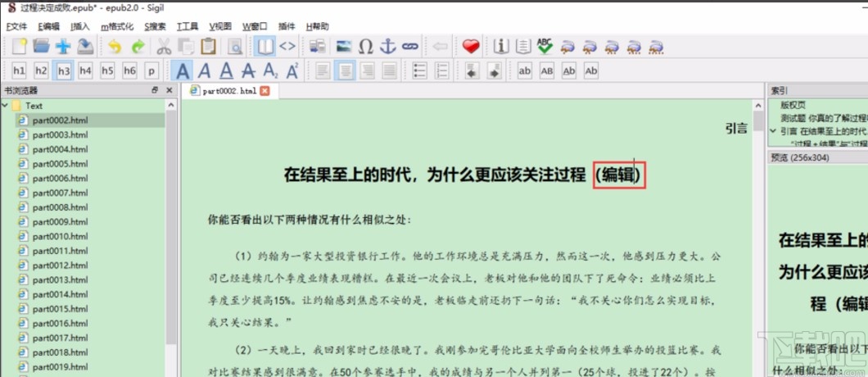
Task: Paste from clipboard icon
Action: 208,47
